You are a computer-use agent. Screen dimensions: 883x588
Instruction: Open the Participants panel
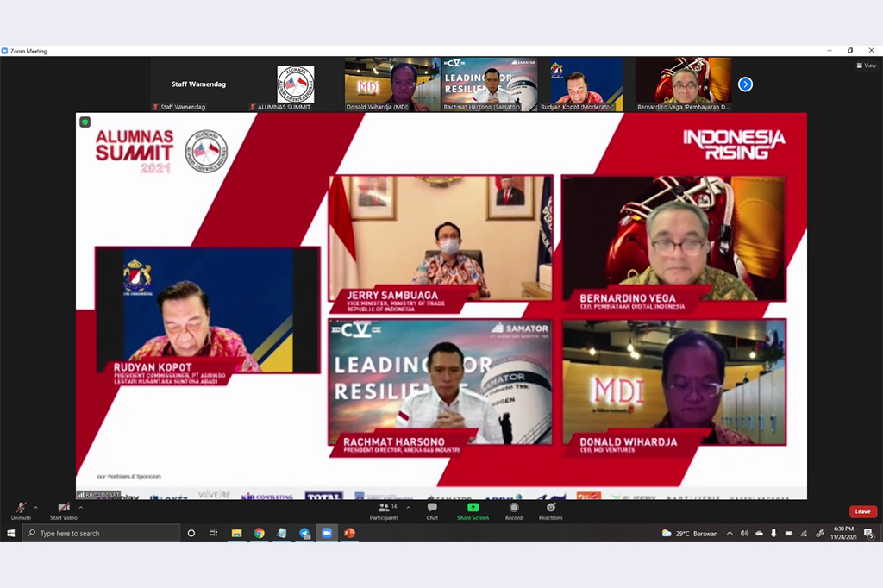click(x=384, y=510)
